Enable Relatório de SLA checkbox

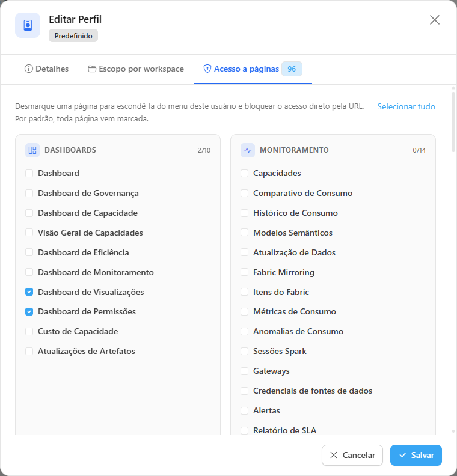pyautogui.click(x=245, y=430)
